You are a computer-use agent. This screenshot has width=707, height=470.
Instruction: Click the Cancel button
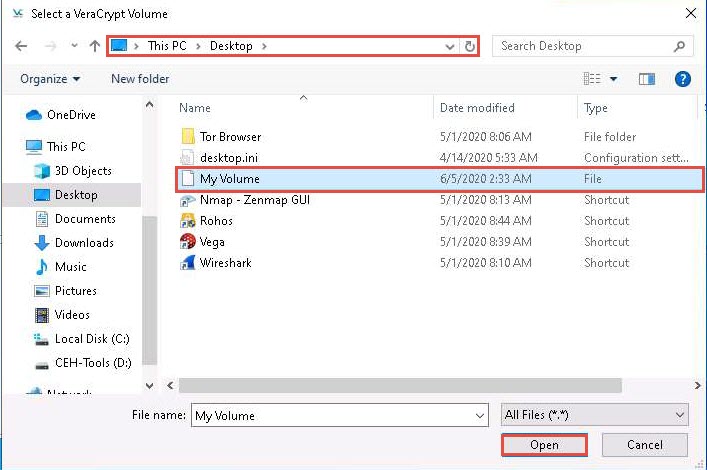[645, 445]
